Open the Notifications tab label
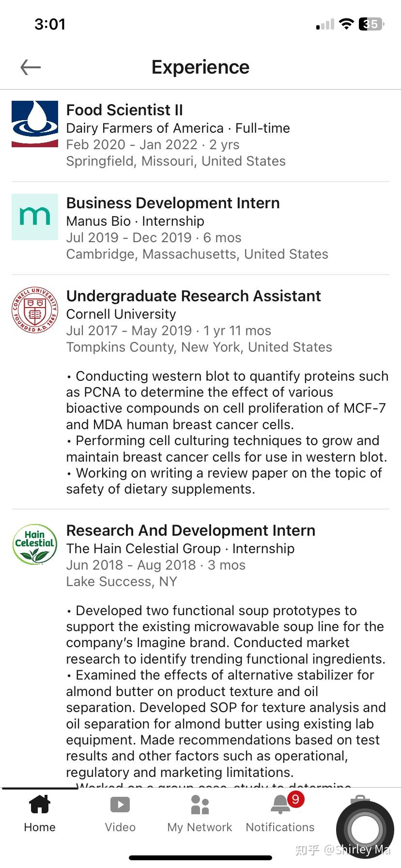 [x=280, y=827]
